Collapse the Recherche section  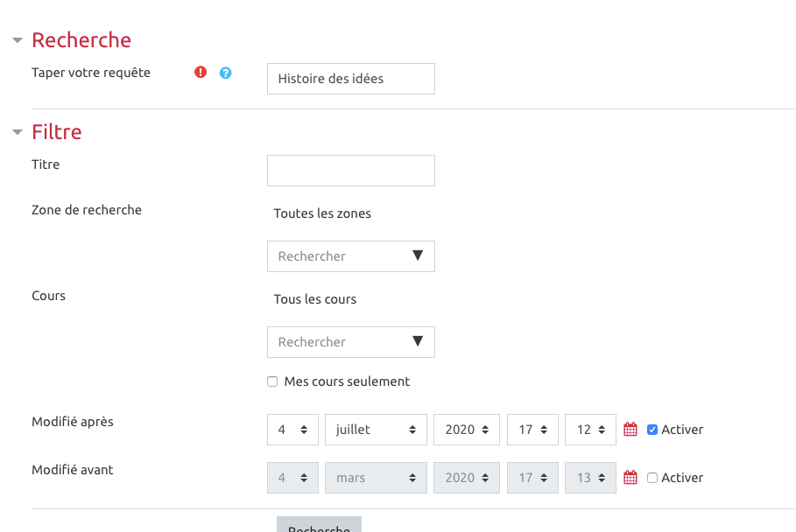tap(17, 40)
